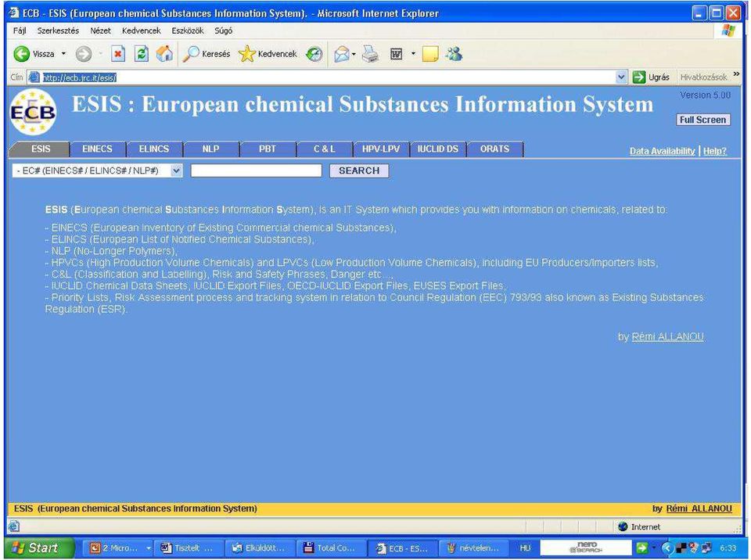Stop page loading with red X icon
The height and width of the screenshot is (560, 751).
[x=118, y=54]
